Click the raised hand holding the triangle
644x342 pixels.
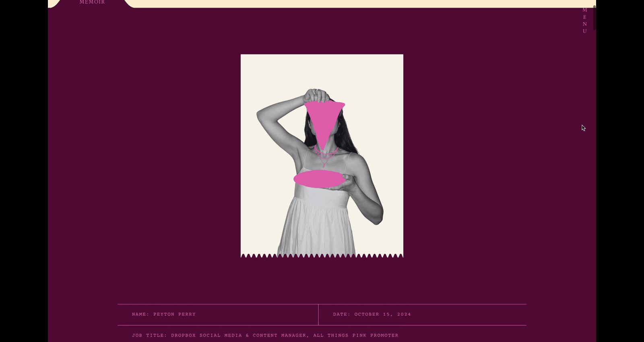coord(316,95)
